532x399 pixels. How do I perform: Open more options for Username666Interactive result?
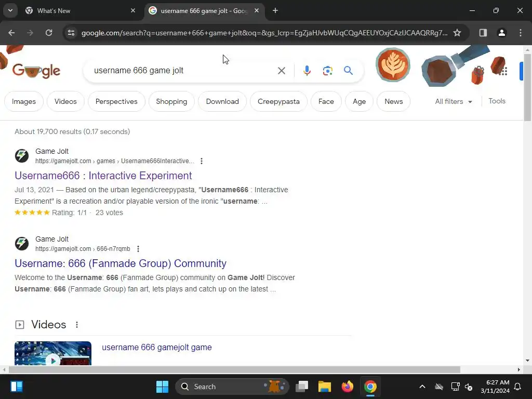tap(202, 161)
